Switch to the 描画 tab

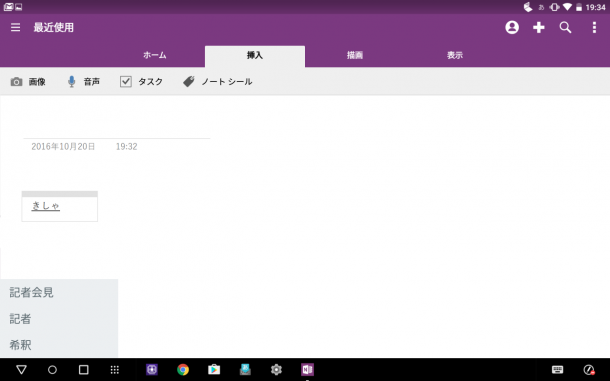click(x=355, y=55)
